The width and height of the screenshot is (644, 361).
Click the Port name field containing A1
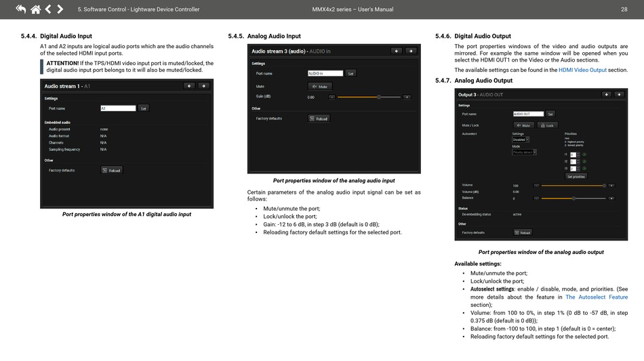(x=118, y=108)
